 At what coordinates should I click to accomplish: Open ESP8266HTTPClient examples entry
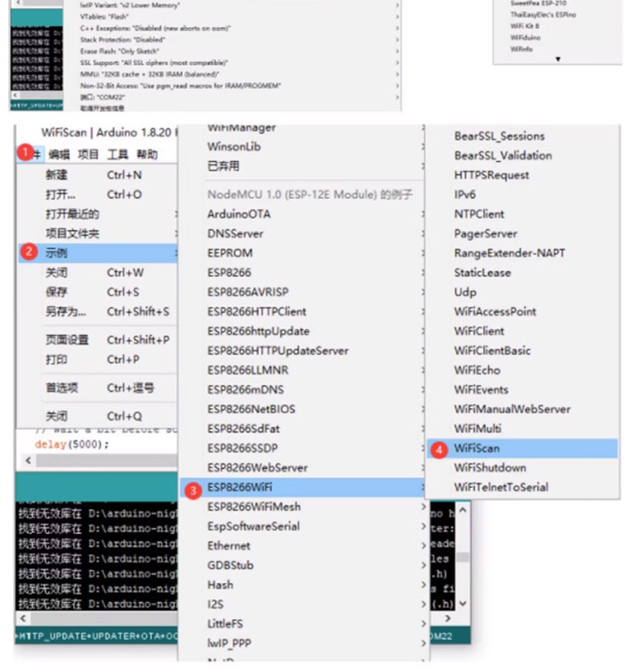tap(303, 312)
